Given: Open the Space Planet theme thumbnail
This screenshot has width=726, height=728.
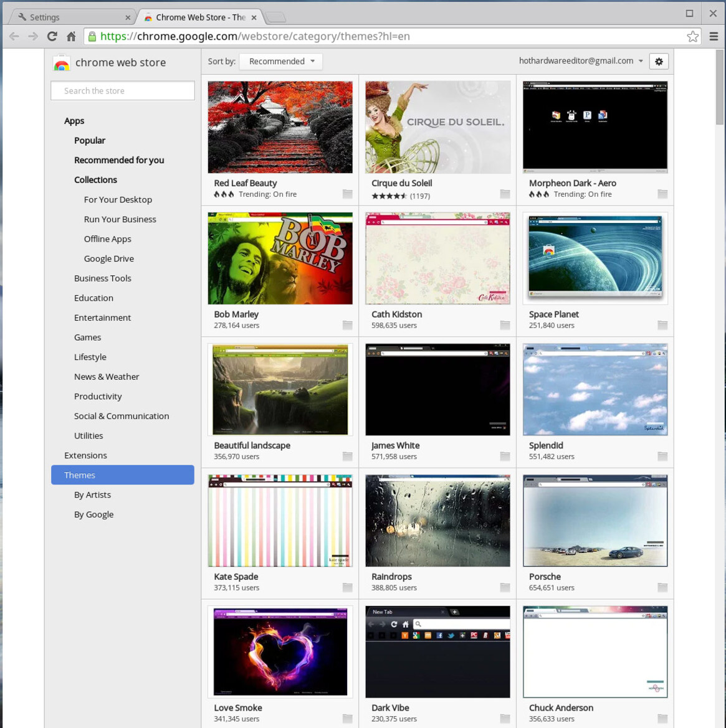Looking at the screenshot, I should point(595,258).
